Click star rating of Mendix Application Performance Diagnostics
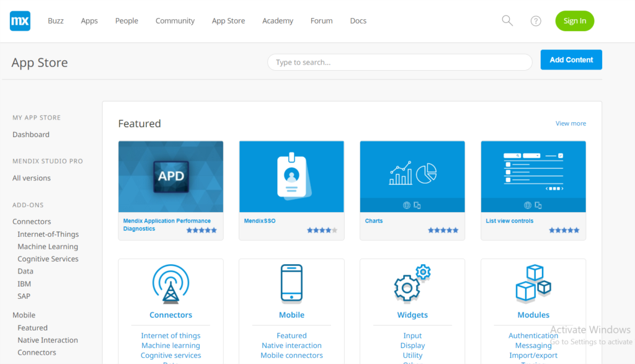This screenshot has width=635, height=364. tap(202, 231)
